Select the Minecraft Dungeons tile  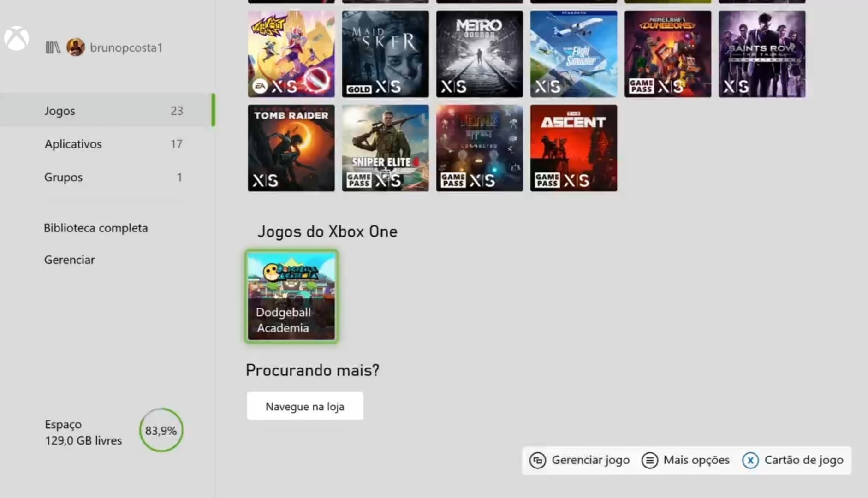668,54
